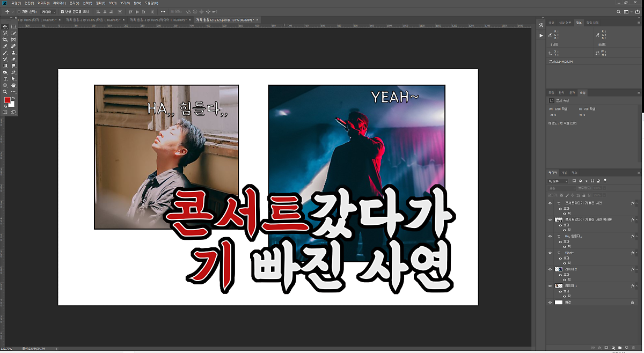Screen dimensions: 644x353
Task: Click the red foreground color swatch
Action: 8,100
